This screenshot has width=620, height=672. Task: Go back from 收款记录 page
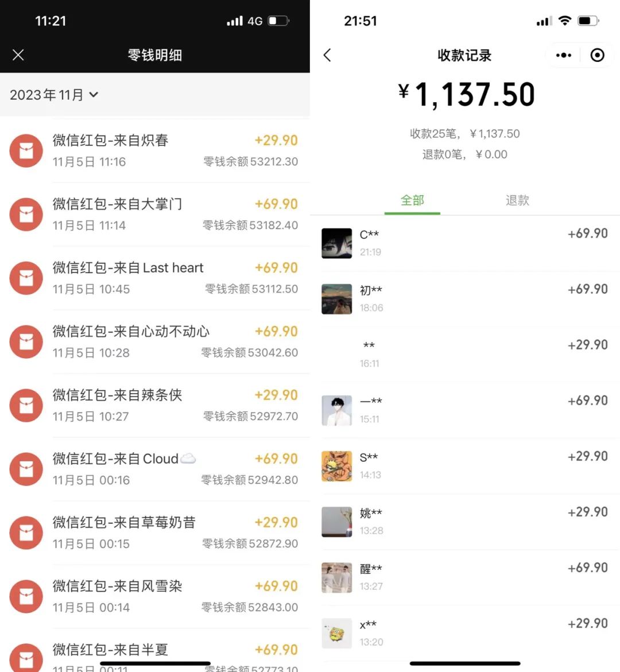(x=328, y=55)
